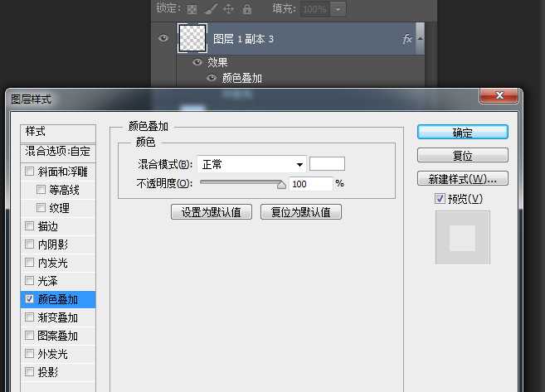Viewport: 545px width, 392px height.
Task: Click the 复位 button
Action: click(x=463, y=155)
